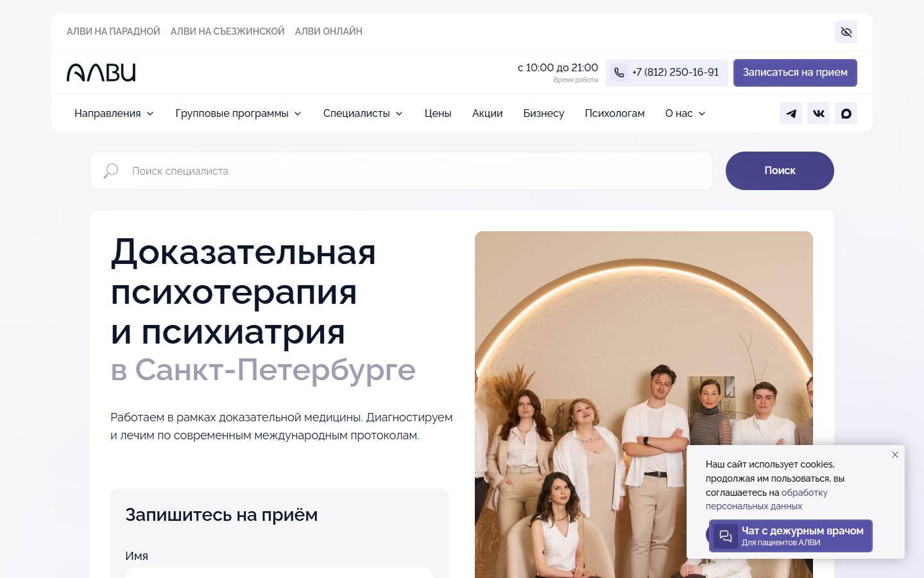This screenshot has width=924, height=578.
Task: Open chat with the duty doctor
Action: pos(791,536)
